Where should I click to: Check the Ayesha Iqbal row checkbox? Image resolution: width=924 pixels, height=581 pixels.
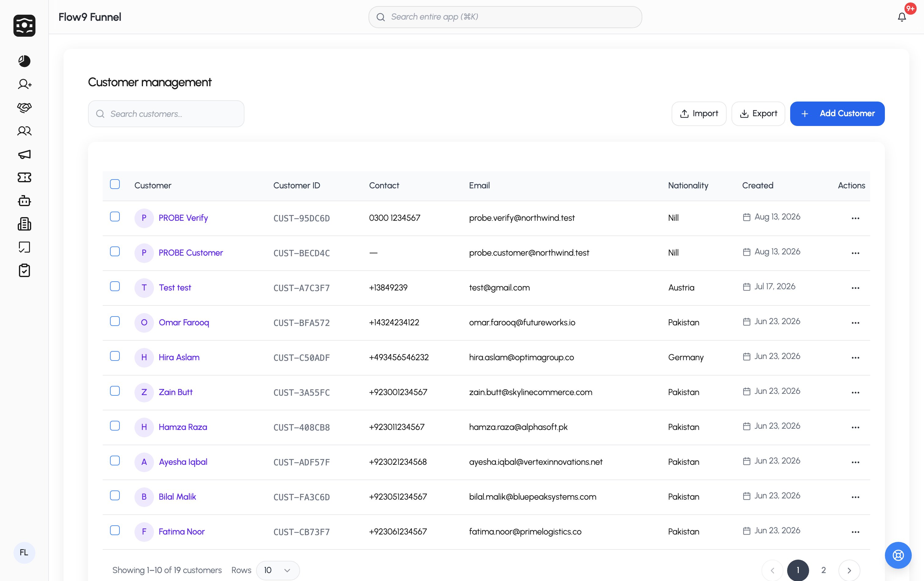pos(115,461)
